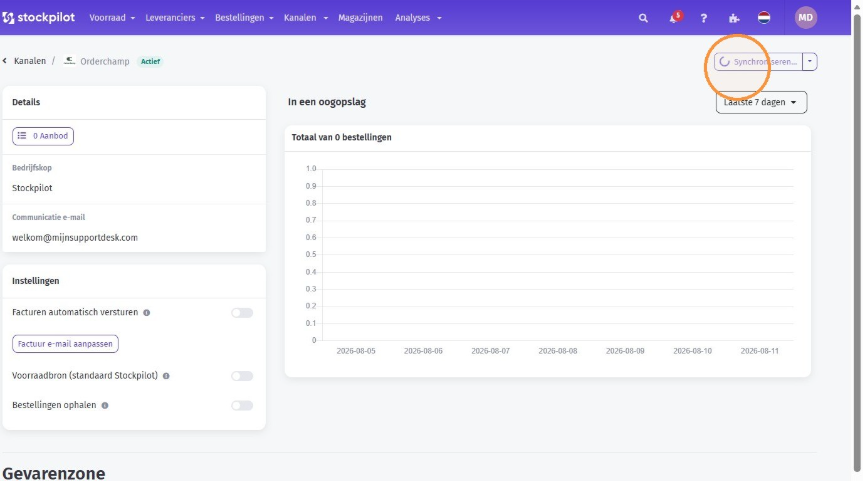Toggle Facturen automatisch versturen switch
864x481 pixels.
pos(242,312)
